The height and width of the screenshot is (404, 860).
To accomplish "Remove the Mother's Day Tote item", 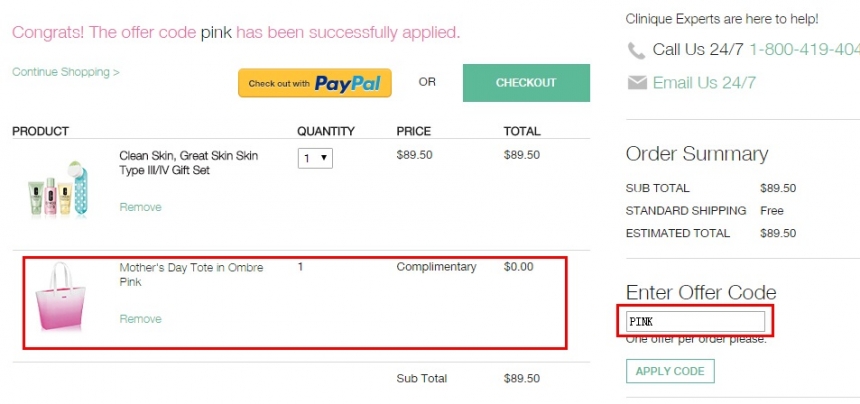I will pyautogui.click(x=140, y=319).
